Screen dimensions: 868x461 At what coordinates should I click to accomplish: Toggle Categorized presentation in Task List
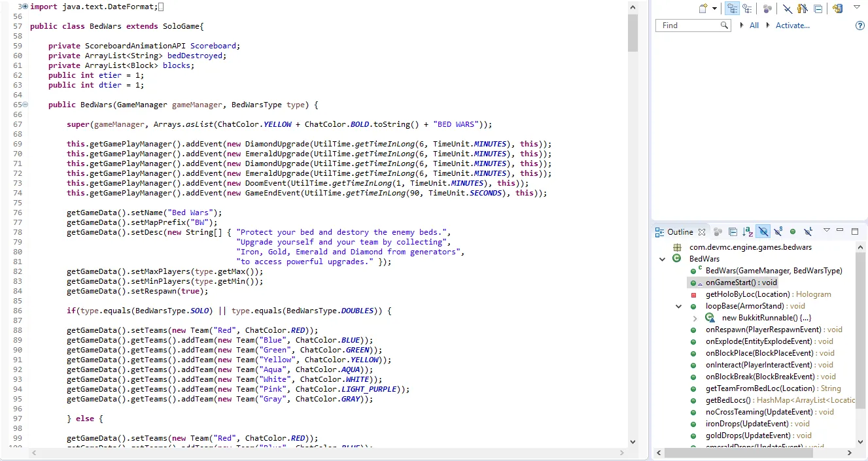733,9
